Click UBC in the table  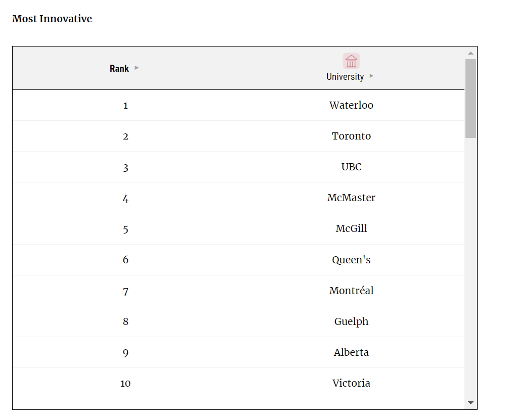(x=351, y=167)
